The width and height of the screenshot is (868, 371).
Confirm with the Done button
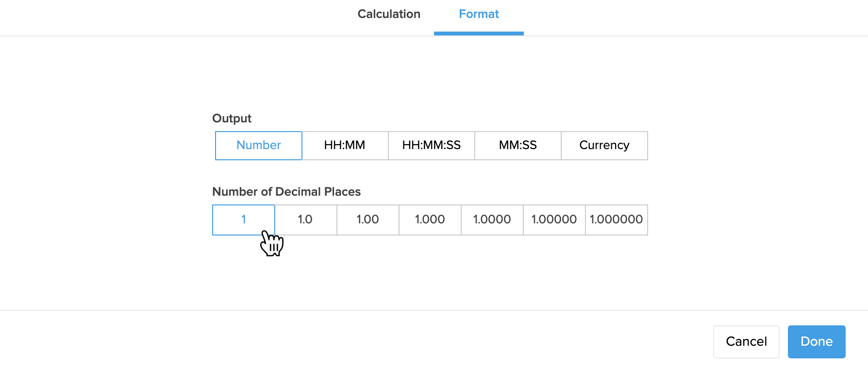tap(817, 342)
